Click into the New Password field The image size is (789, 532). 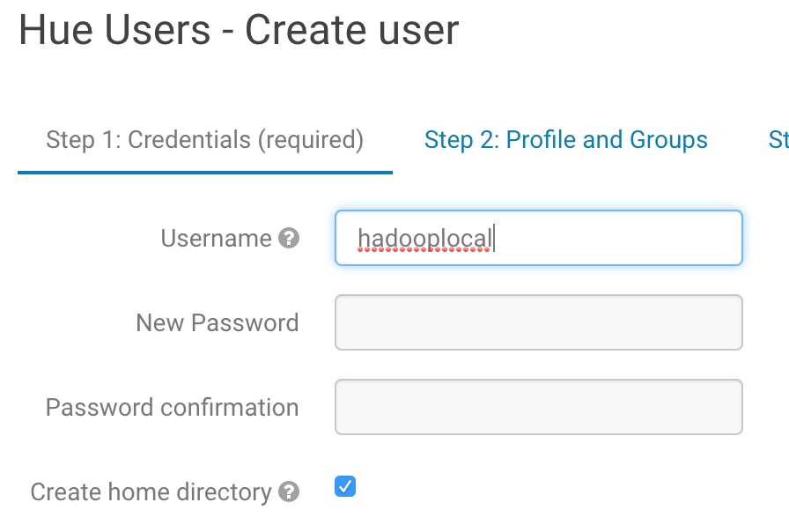pos(538,322)
